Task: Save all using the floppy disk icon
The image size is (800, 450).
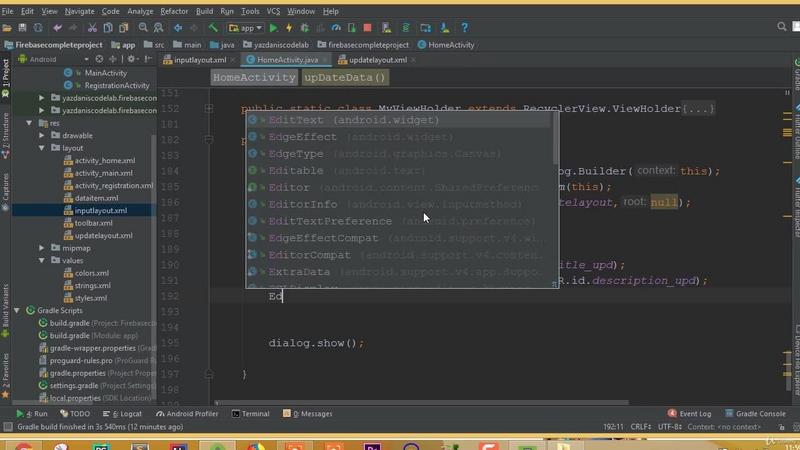Action: (x=22, y=28)
